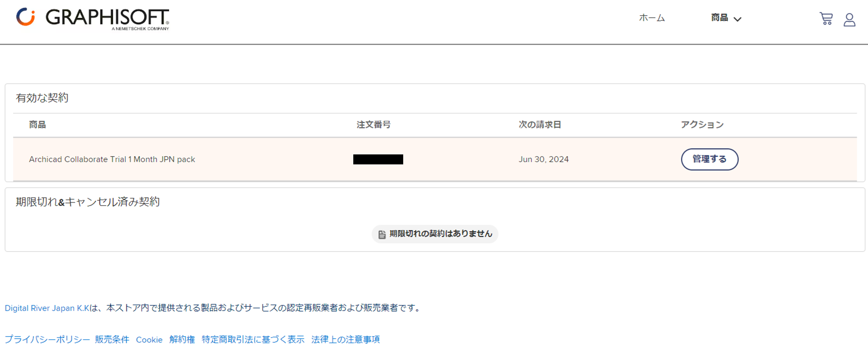The height and width of the screenshot is (360, 868).
Task: Click the Graphisoft logo
Action: pyautogui.click(x=93, y=19)
